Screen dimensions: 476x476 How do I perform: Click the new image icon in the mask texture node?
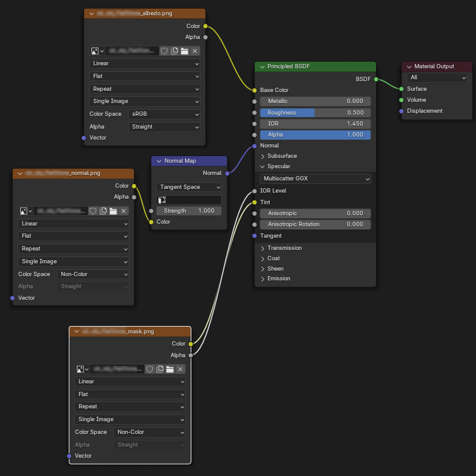coord(160,369)
